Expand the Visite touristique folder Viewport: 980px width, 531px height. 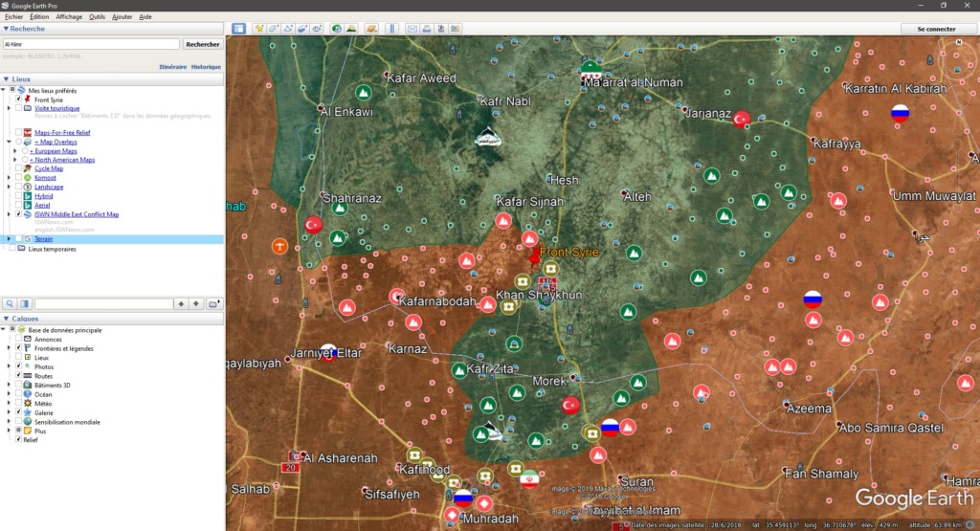(x=10, y=108)
